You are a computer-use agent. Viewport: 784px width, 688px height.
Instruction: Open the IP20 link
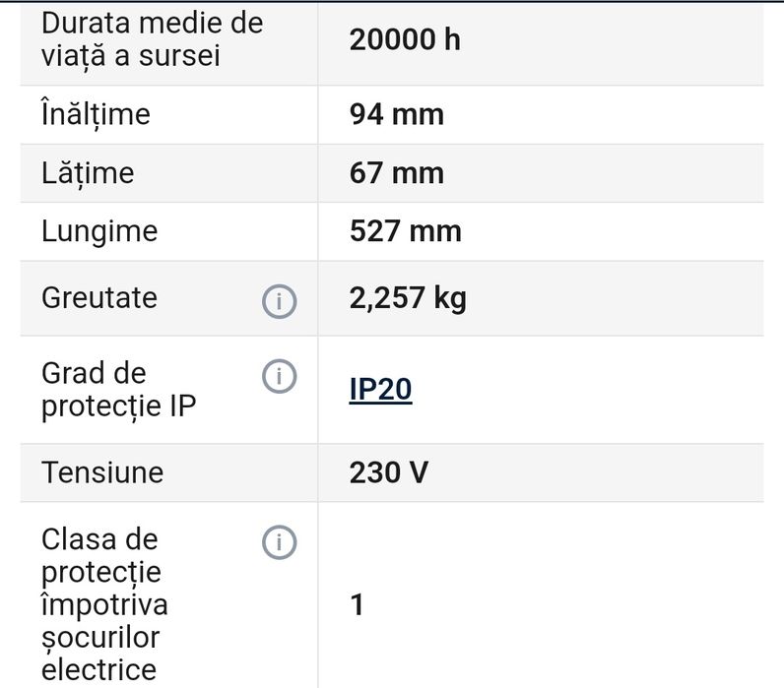380,390
